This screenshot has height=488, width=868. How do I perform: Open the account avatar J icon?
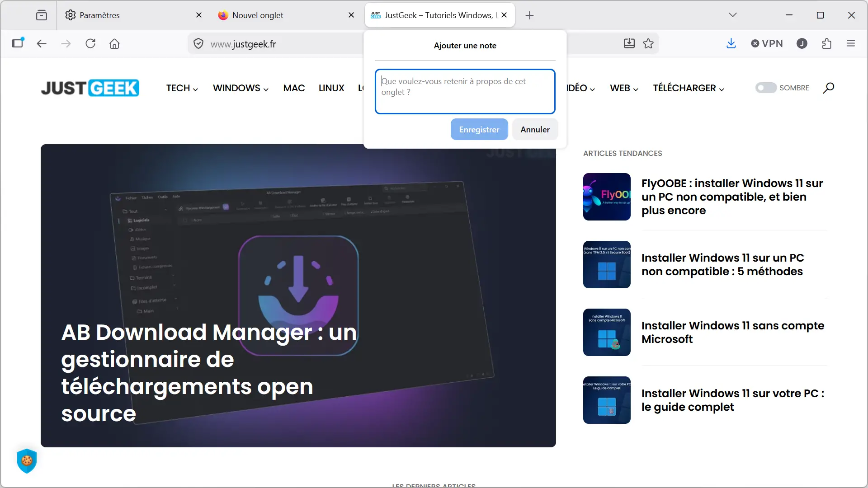coord(802,43)
